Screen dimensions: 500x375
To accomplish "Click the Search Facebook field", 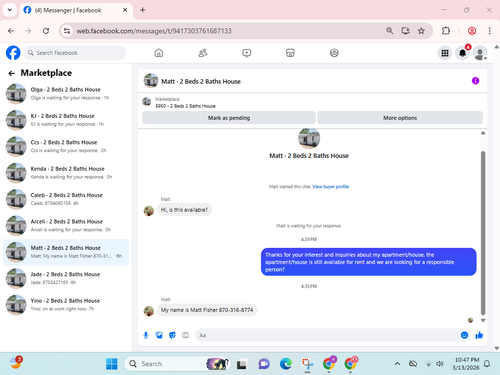I will point(75,53).
